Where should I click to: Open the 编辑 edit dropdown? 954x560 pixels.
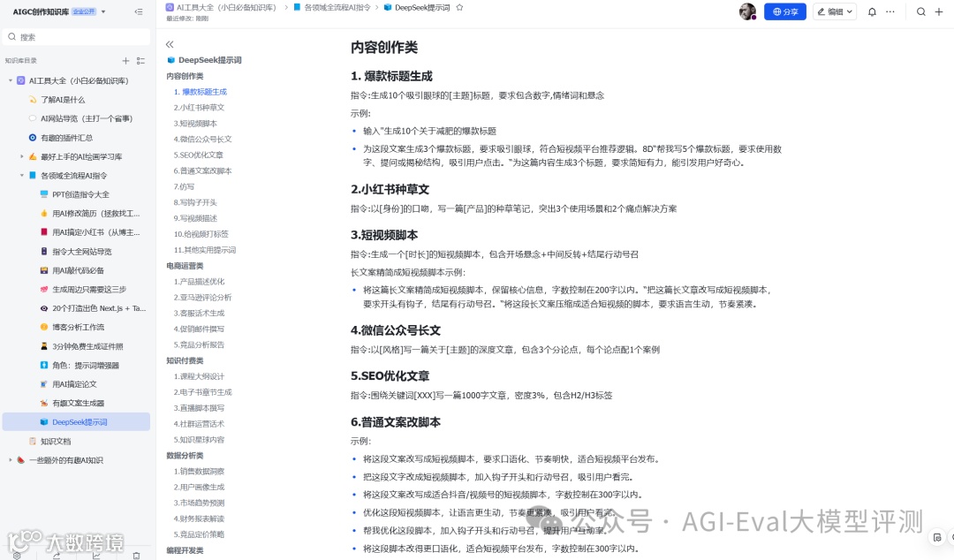point(835,11)
